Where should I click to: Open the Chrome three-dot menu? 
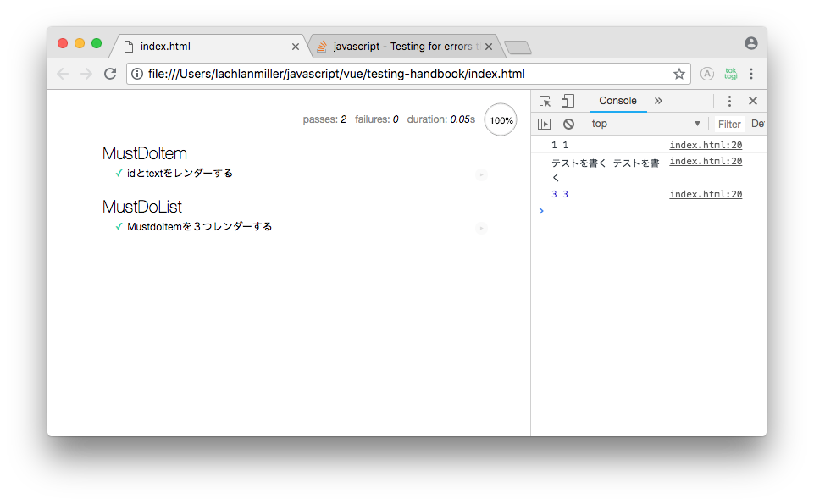751,74
